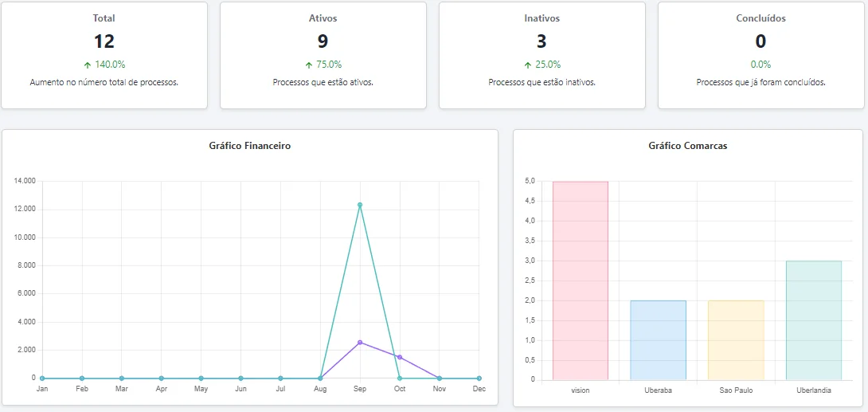Click the Total count number 12
The width and height of the screenshot is (868, 412).
point(104,41)
